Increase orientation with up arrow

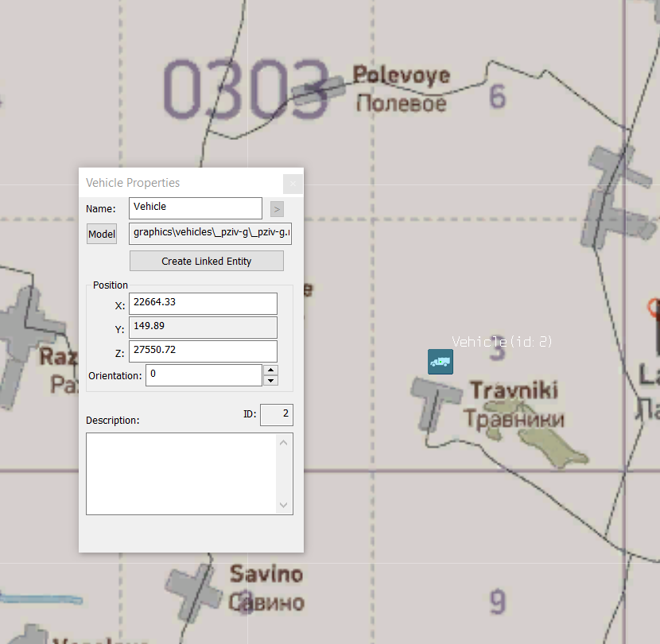(270, 370)
